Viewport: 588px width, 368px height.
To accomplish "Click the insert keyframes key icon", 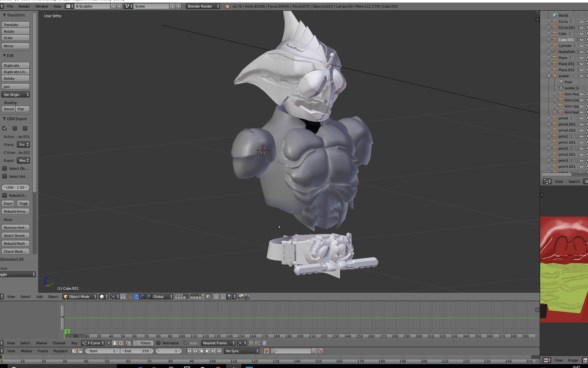I will pos(314,351).
